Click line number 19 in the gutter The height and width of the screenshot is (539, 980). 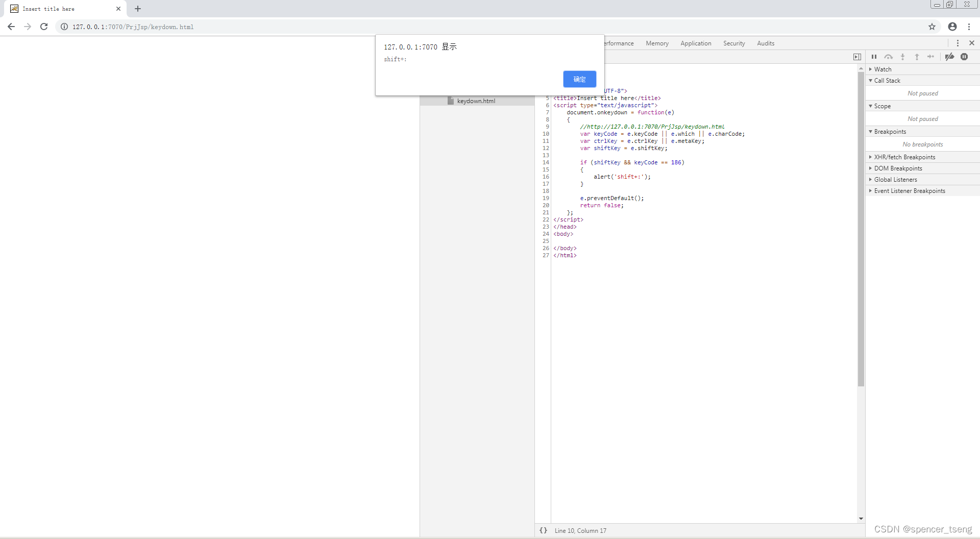(546, 198)
